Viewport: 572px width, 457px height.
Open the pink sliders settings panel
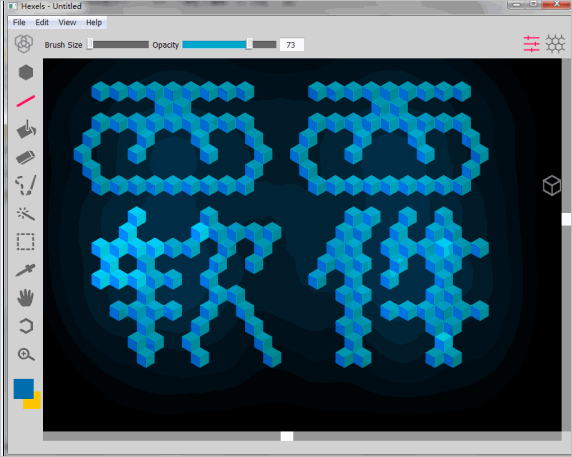(x=532, y=44)
